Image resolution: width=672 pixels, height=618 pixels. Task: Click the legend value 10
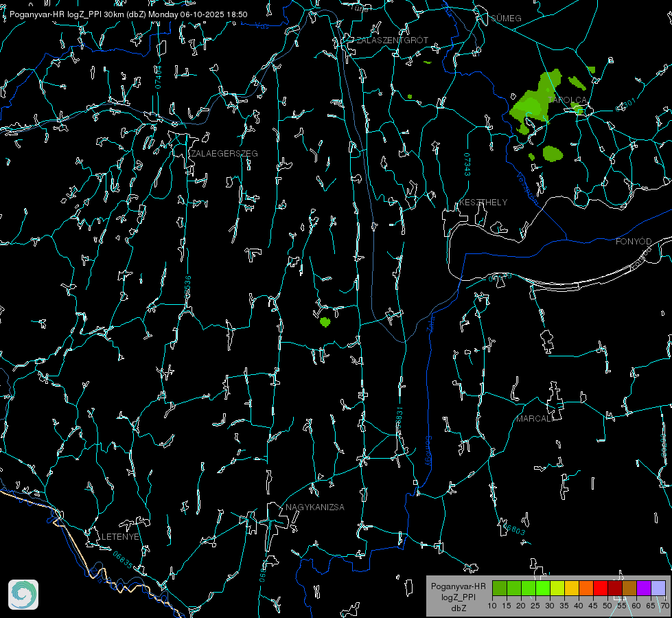[492, 606]
